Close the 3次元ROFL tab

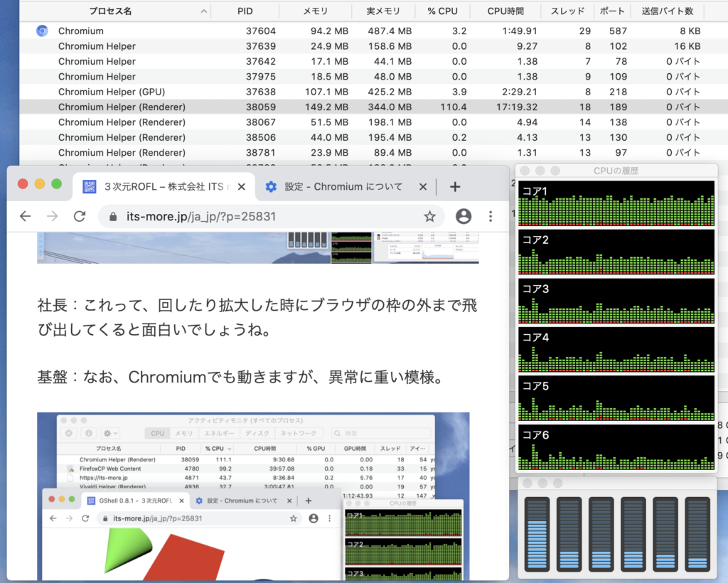coord(242,186)
